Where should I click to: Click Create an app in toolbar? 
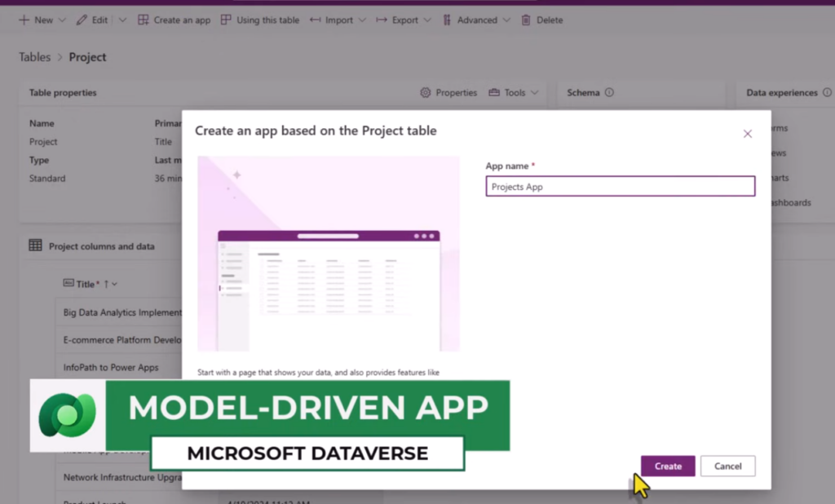[x=175, y=20]
